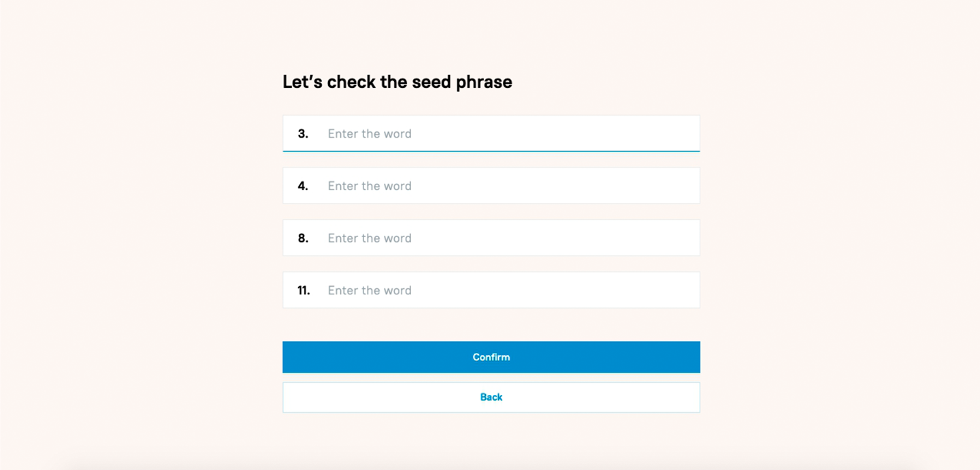The width and height of the screenshot is (980, 470).
Task: Click "Enter the word" placeholder beside 3.
Action: 370,134
